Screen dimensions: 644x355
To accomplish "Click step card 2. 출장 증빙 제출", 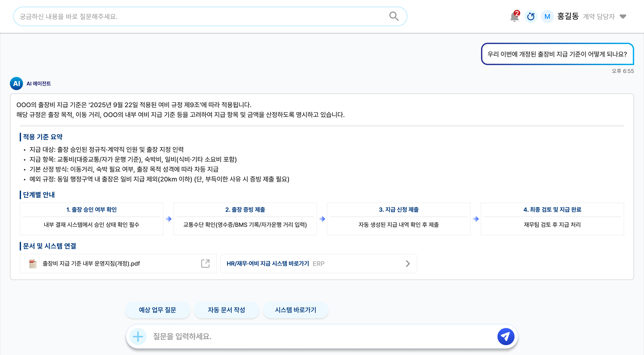I will point(245,219).
